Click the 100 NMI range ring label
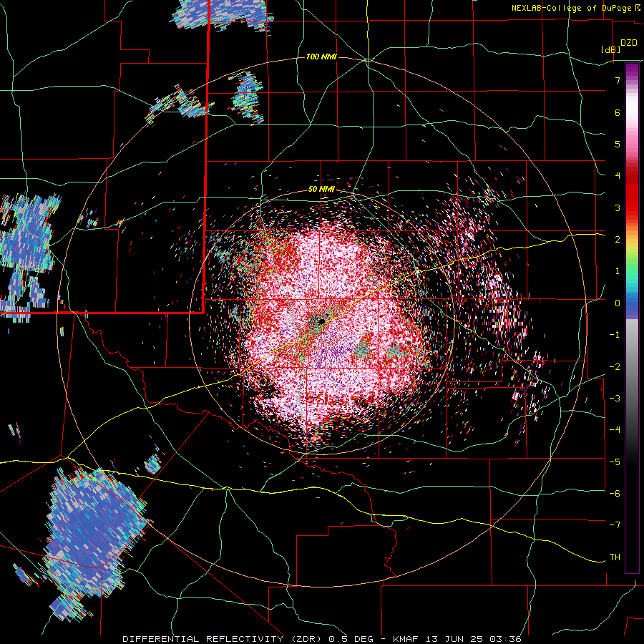The height and width of the screenshot is (644, 644). (x=321, y=57)
